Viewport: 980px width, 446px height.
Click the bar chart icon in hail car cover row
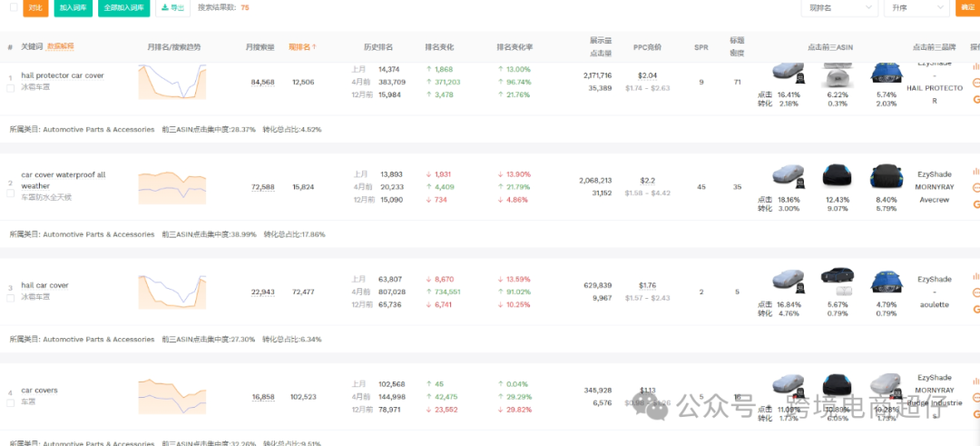point(976,276)
